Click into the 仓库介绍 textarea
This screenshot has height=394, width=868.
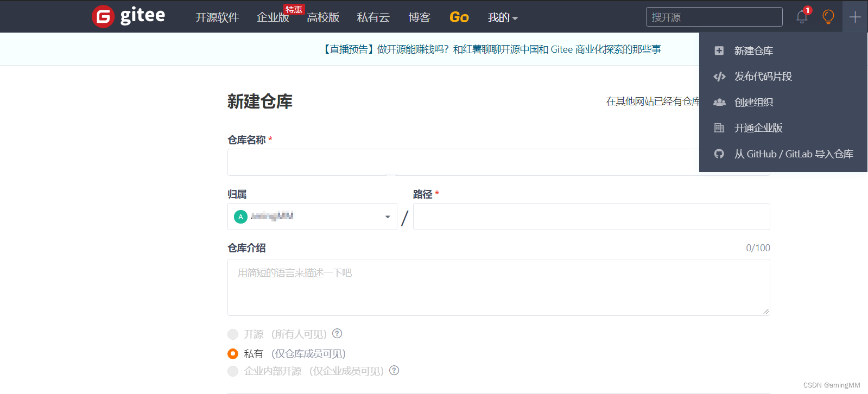[x=499, y=287]
